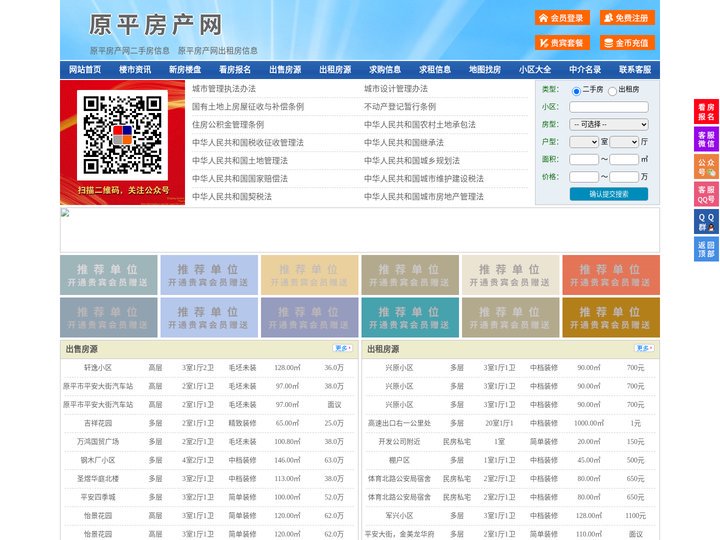Viewport: 720px width, 540px height.
Task: Click 更多 in the 出售房源 header
Action: tap(343, 349)
